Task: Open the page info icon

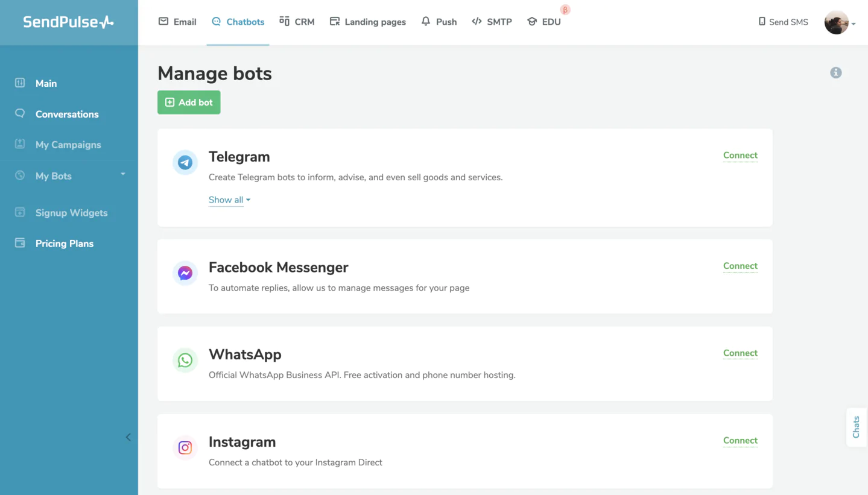Action: point(836,72)
